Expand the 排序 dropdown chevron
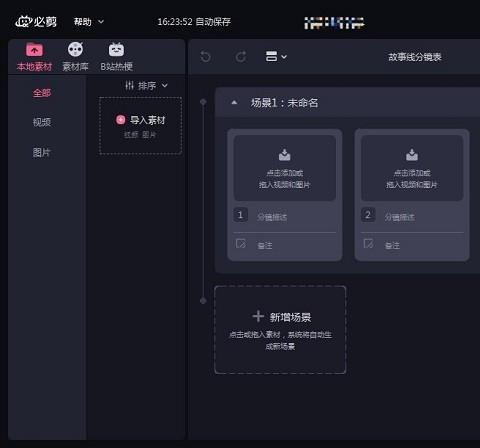The image size is (480, 448). tap(165, 86)
